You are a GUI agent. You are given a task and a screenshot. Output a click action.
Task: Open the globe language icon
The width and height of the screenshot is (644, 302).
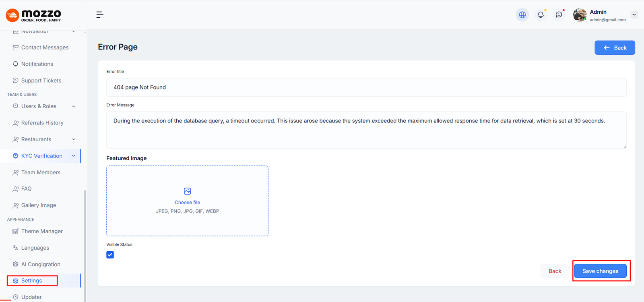tap(522, 15)
